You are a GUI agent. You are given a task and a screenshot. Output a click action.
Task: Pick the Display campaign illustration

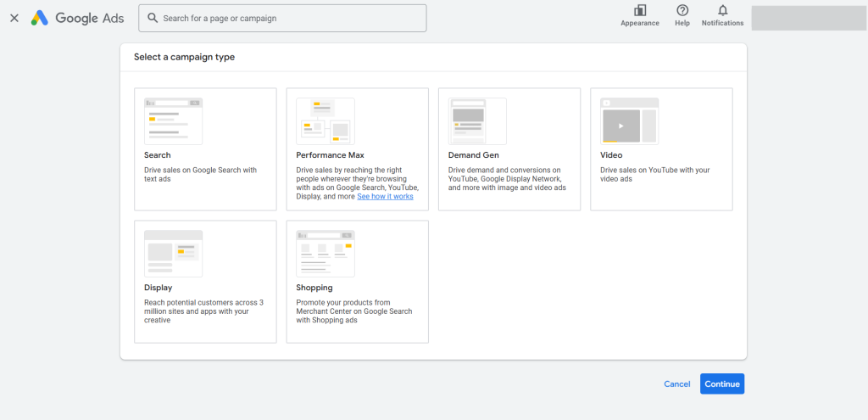173,253
